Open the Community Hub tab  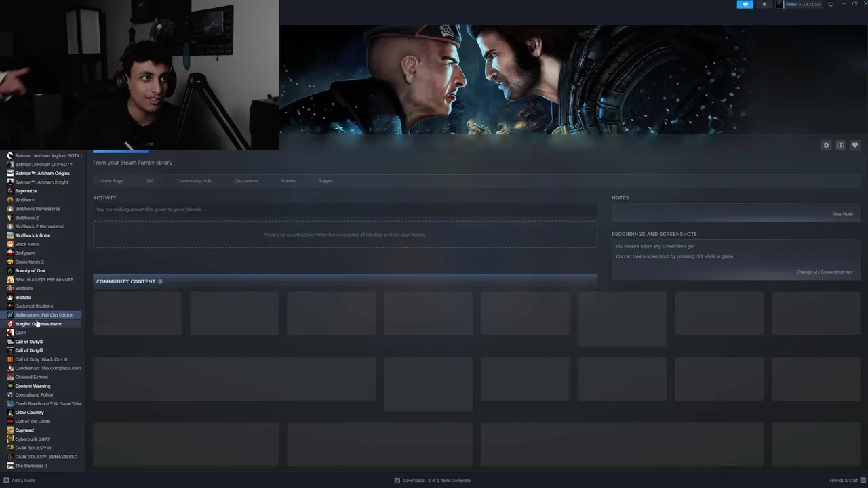(194, 181)
